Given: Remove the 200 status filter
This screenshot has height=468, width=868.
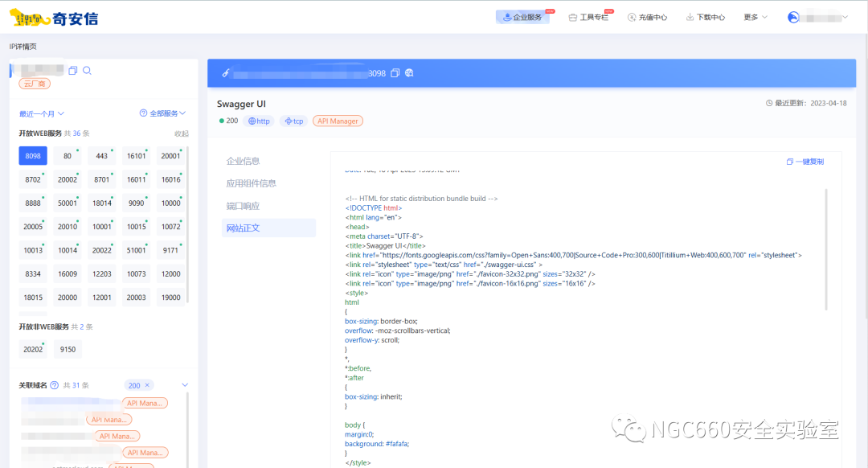Looking at the screenshot, I should (x=147, y=385).
